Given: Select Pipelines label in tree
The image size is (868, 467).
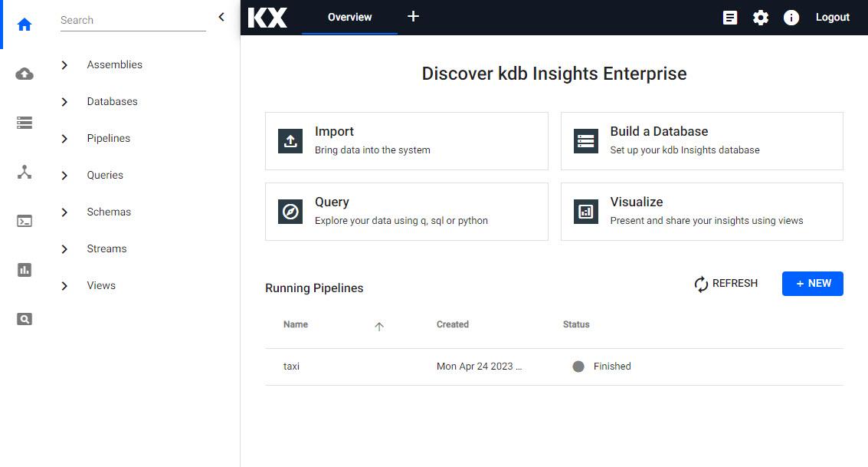Looking at the screenshot, I should coord(109,139).
